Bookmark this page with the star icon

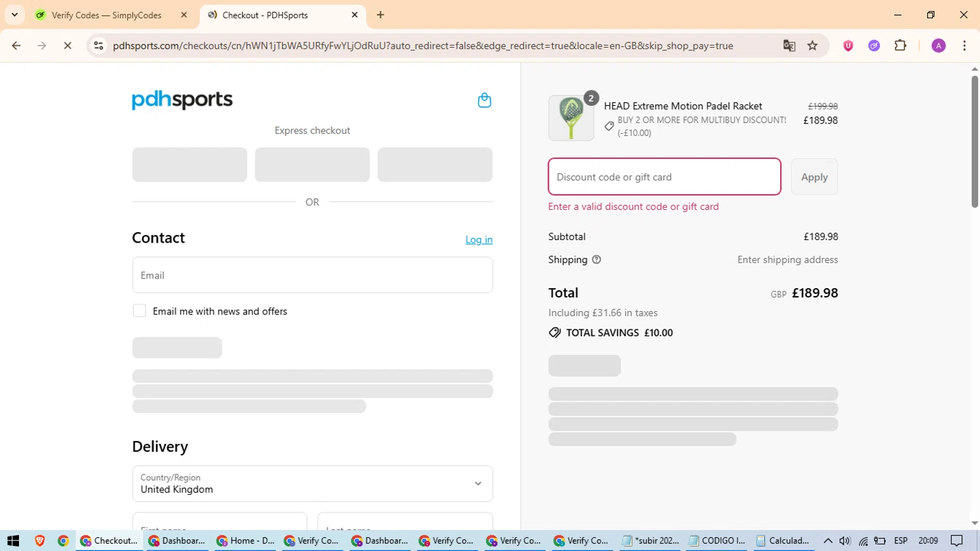point(813,46)
